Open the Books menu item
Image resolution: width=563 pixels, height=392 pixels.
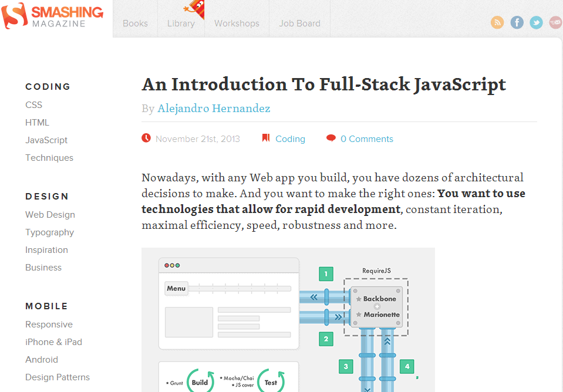coord(135,23)
